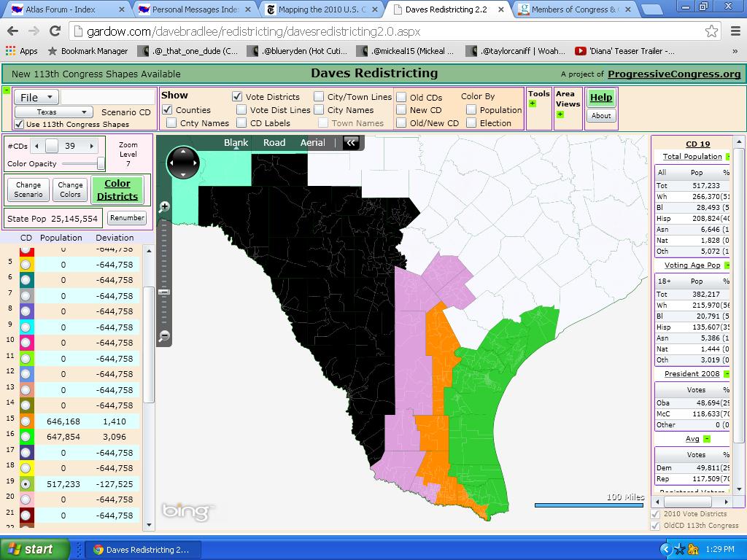Bookmark this page with the star icon
The image size is (747, 560).
pos(711,31)
